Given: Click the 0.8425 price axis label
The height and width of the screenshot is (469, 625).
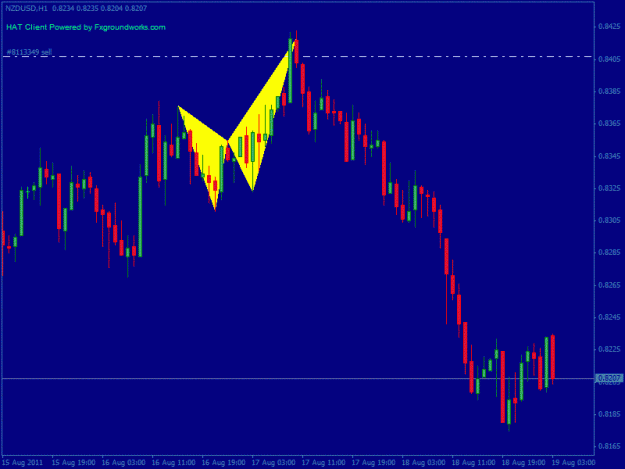Looking at the screenshot, I should point(609,27).
